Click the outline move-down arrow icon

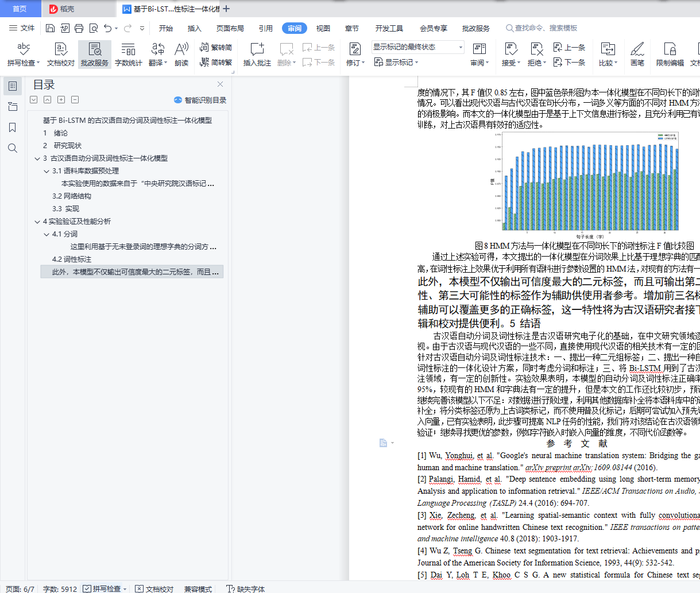coord(33,100)
